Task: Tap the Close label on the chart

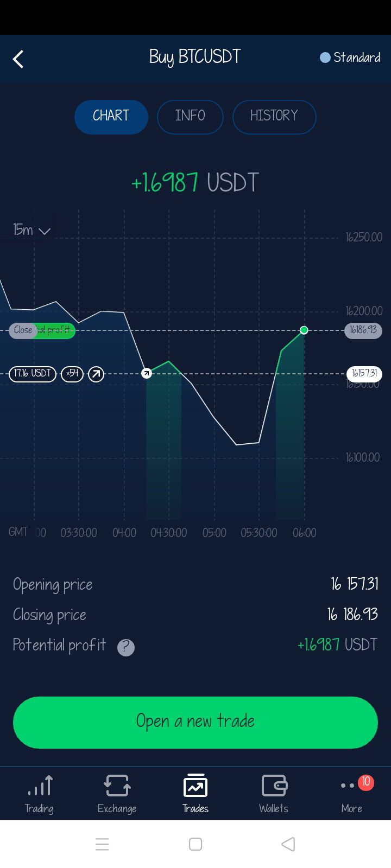Action: click(23, 330)
